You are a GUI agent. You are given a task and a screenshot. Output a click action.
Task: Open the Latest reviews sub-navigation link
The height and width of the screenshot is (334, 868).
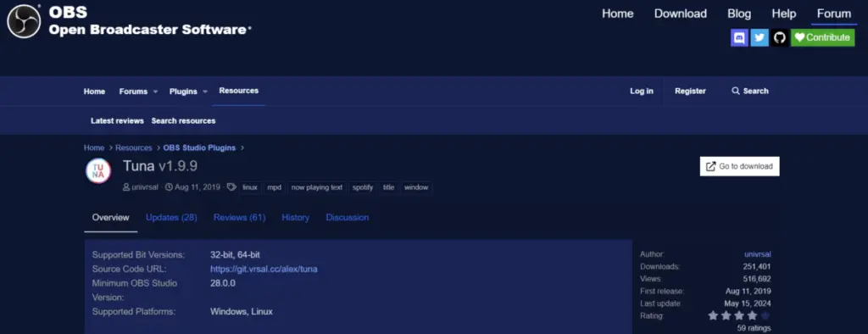tap(117, 120)
